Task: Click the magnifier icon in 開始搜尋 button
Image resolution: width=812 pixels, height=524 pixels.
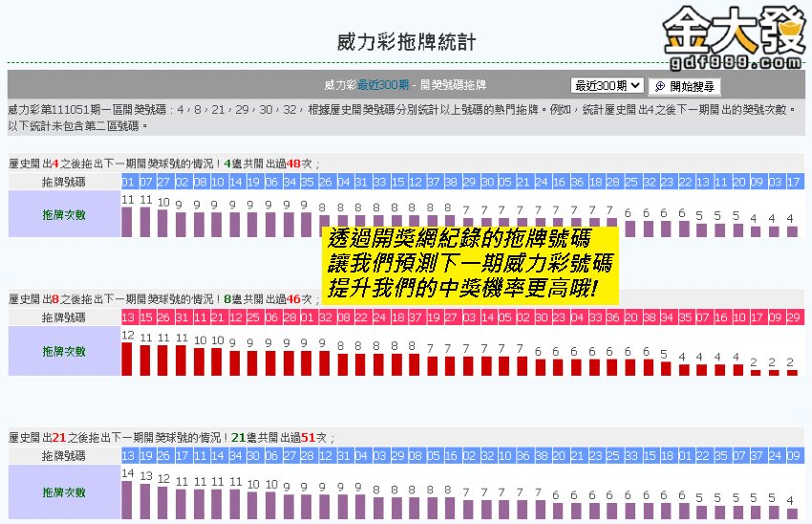Action: point(660,87)
